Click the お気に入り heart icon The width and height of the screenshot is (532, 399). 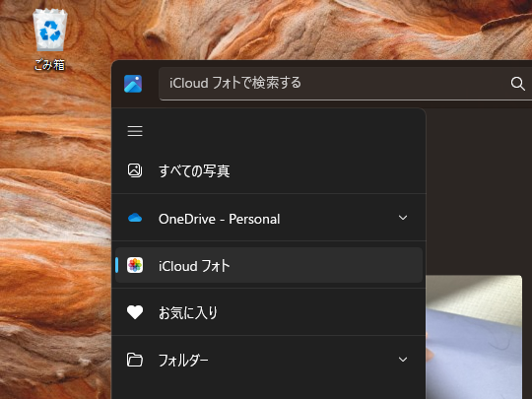[x=135, y=312]
